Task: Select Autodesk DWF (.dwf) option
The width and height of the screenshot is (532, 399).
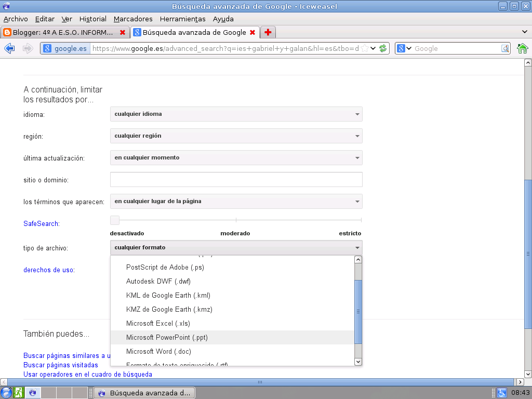Action: click(x=232, y=281)
